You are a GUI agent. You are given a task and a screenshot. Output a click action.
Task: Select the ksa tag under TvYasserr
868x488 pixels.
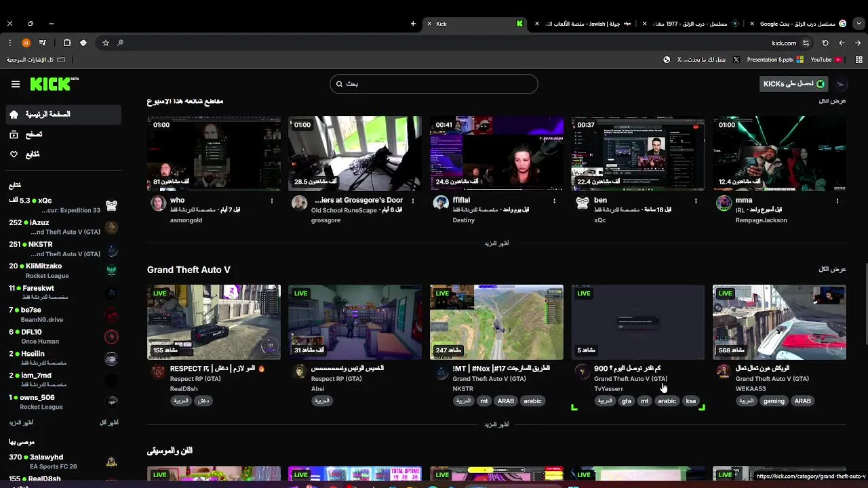(691, 401)
